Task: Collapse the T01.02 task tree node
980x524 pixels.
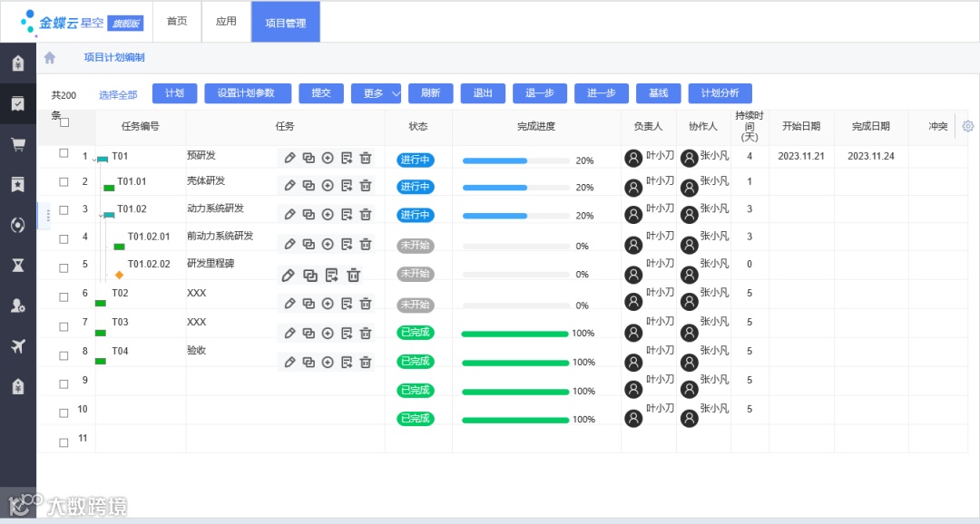Action: point(101,216)
